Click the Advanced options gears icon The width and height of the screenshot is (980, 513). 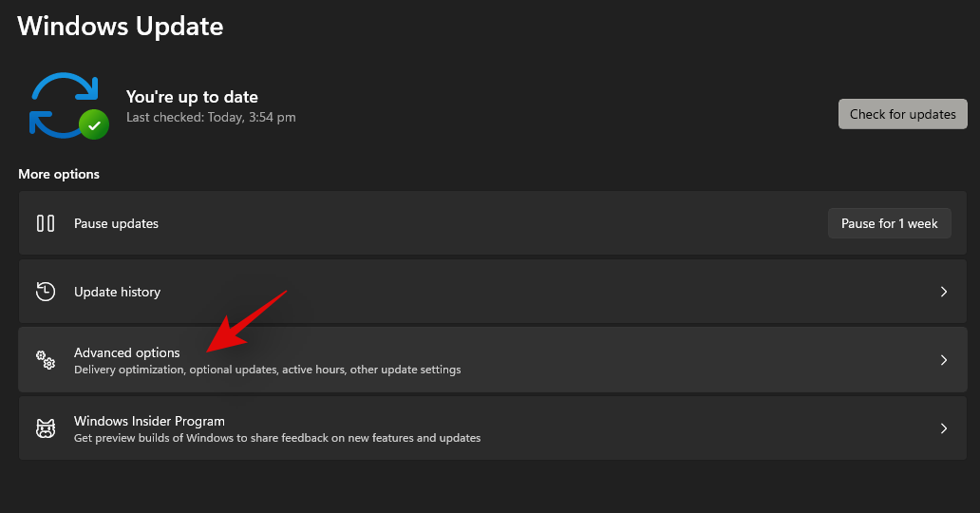click(46, 360)
